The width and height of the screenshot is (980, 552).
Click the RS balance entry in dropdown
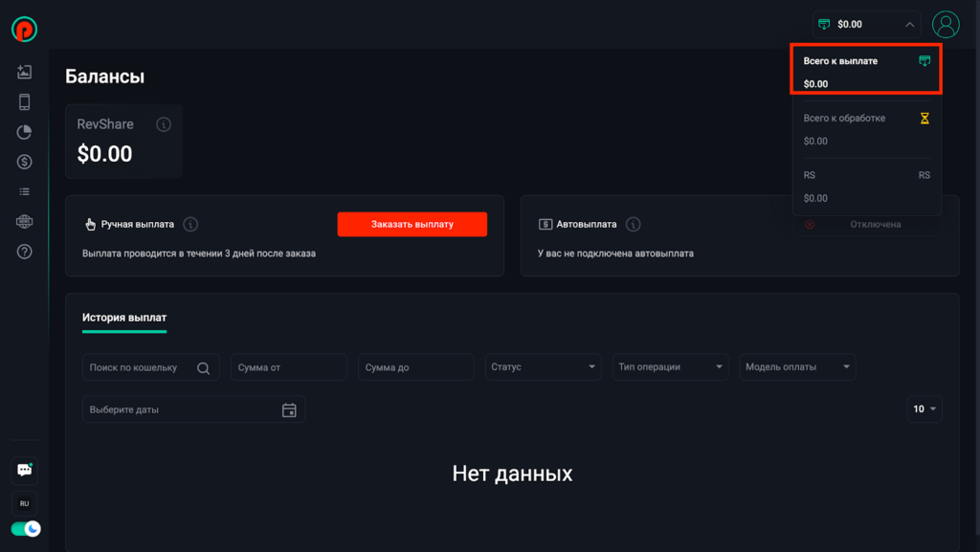pos(866,187)
